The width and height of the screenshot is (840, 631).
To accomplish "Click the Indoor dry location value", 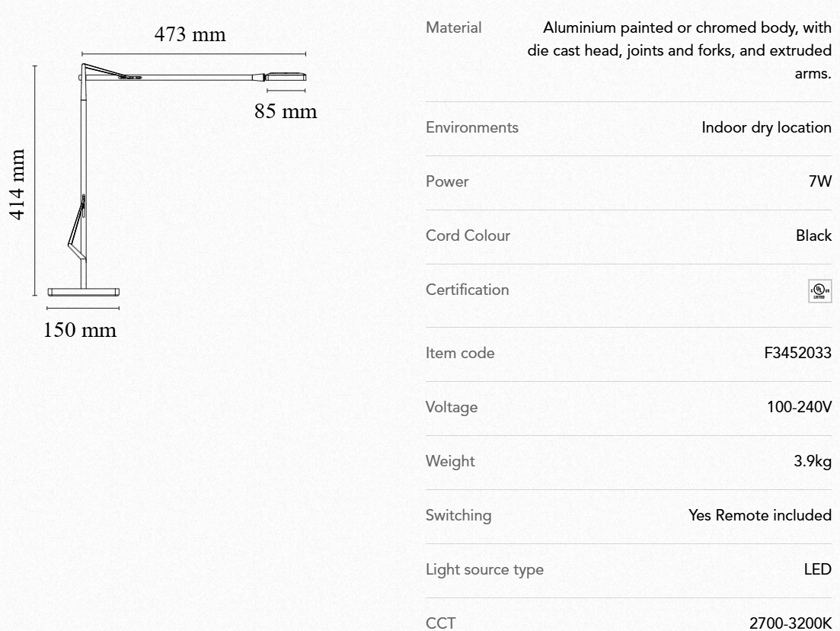I will pyautogui.click(x=766, y=128).
